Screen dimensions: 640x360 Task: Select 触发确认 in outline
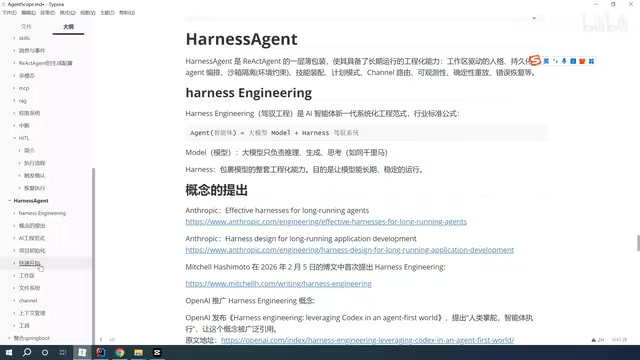[x=35, y=176]
